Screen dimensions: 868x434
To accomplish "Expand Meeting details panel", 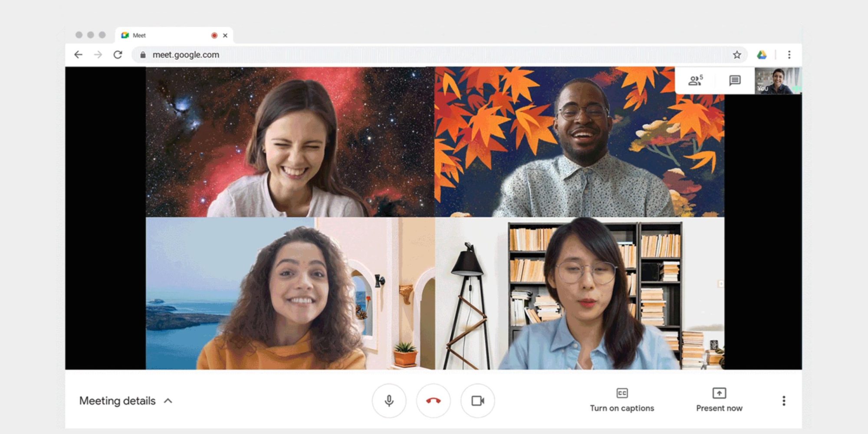I will (126, 401).
